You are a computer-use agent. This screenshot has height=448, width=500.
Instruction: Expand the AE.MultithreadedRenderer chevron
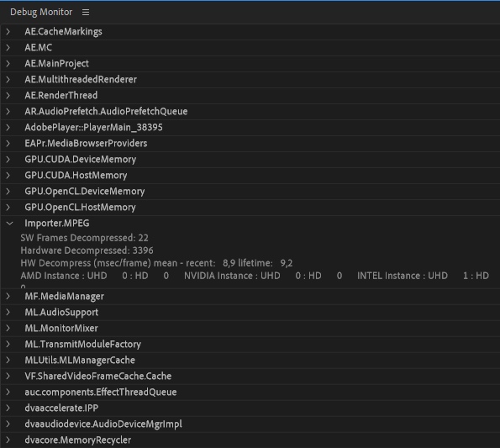click(8, 79)
